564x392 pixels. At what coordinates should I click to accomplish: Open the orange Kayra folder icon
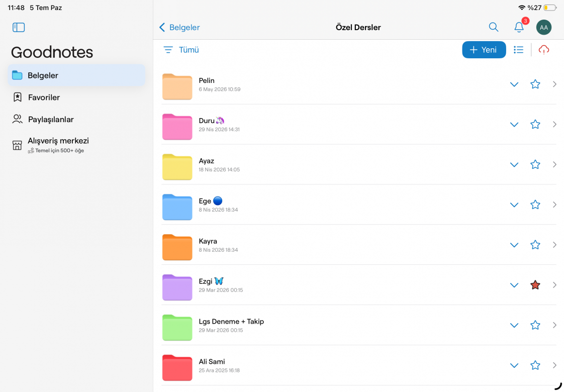(177, 247)
